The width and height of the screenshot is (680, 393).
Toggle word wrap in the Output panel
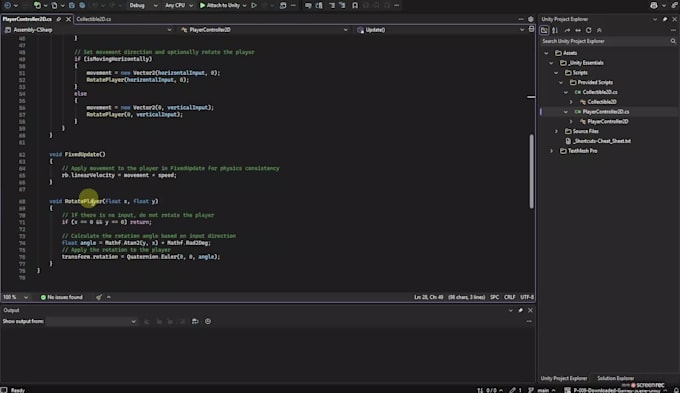click(x=195, y=321)
